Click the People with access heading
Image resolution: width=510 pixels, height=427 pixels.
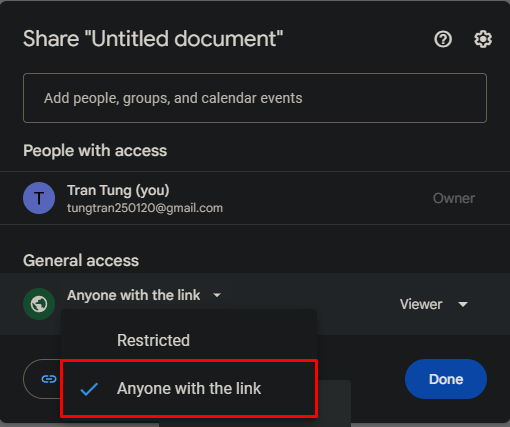click(95, 151)
